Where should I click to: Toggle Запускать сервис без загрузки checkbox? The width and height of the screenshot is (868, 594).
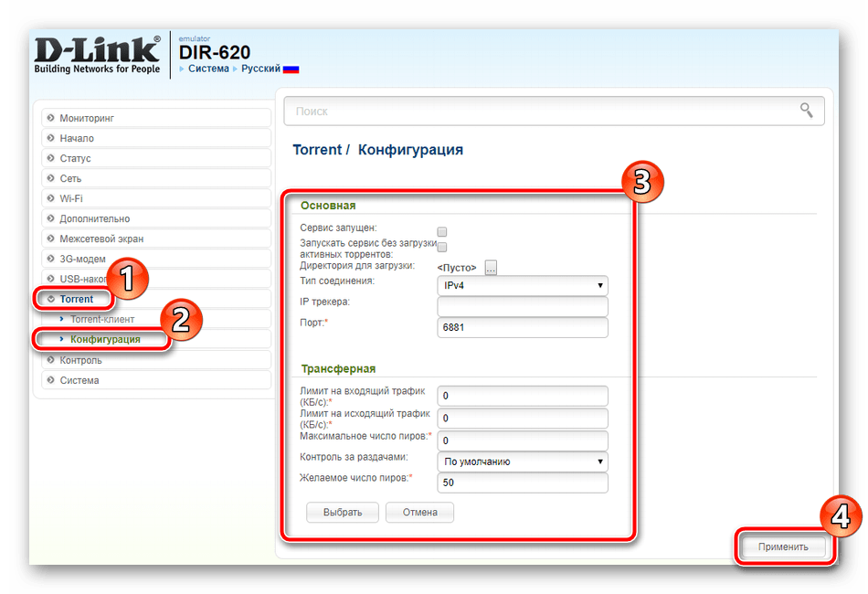[441, 247]
